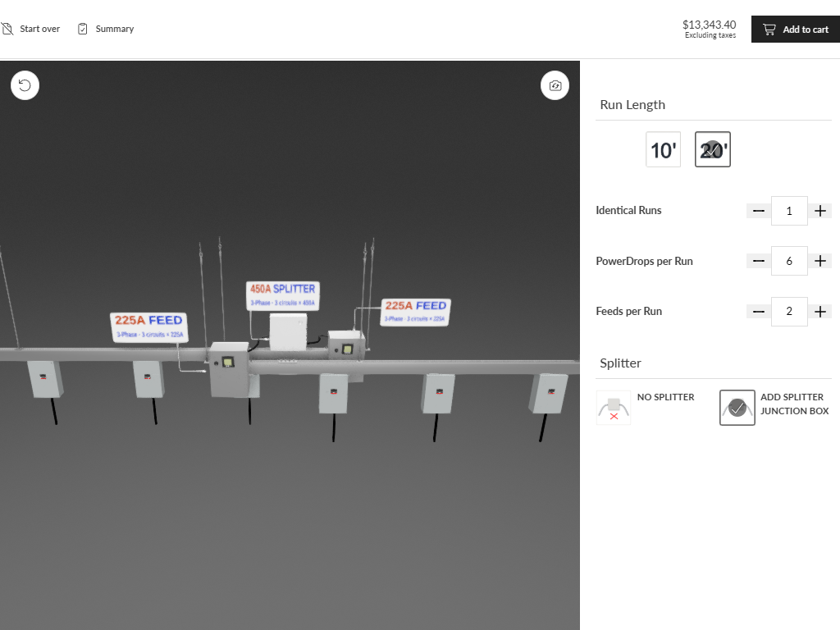The width and height of the screenshot is (840, 630).
Task: Click the shopping cart icon
Action: pos(769,30)
